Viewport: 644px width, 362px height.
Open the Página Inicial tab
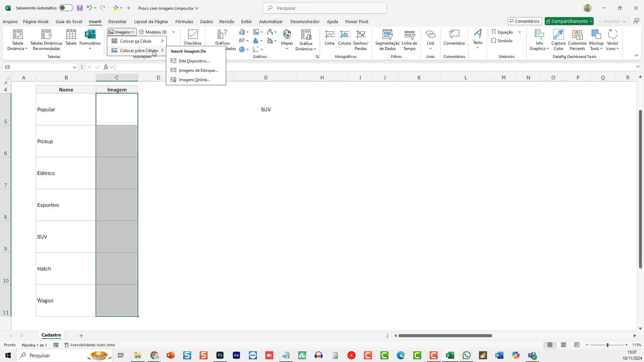coord(36,21)
